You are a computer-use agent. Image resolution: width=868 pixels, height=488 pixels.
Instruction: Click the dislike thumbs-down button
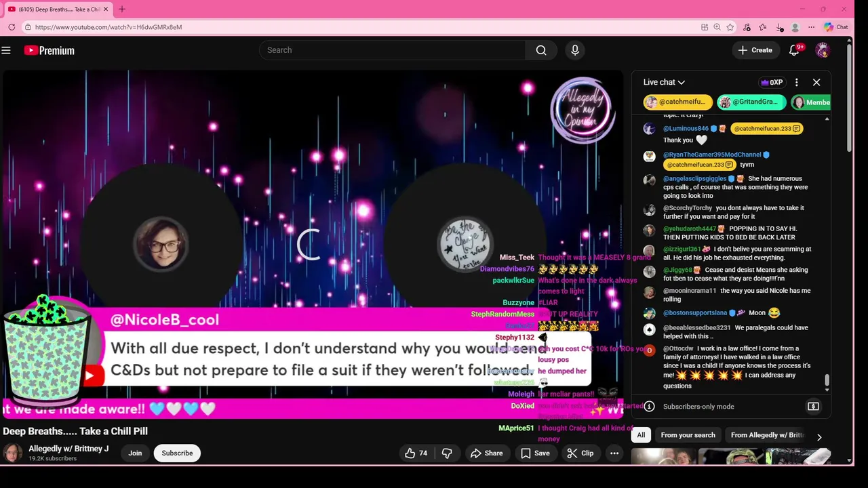point(447,453)
